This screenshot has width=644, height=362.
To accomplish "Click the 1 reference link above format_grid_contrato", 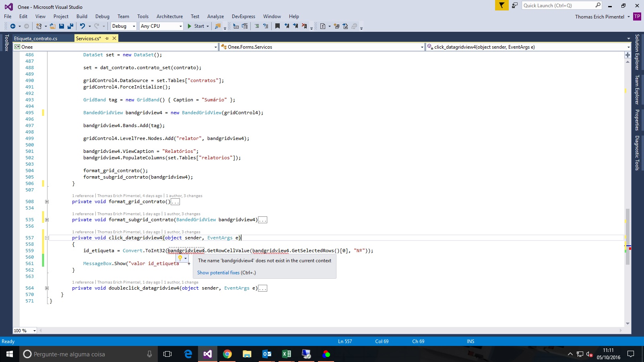I will [83, 196].
